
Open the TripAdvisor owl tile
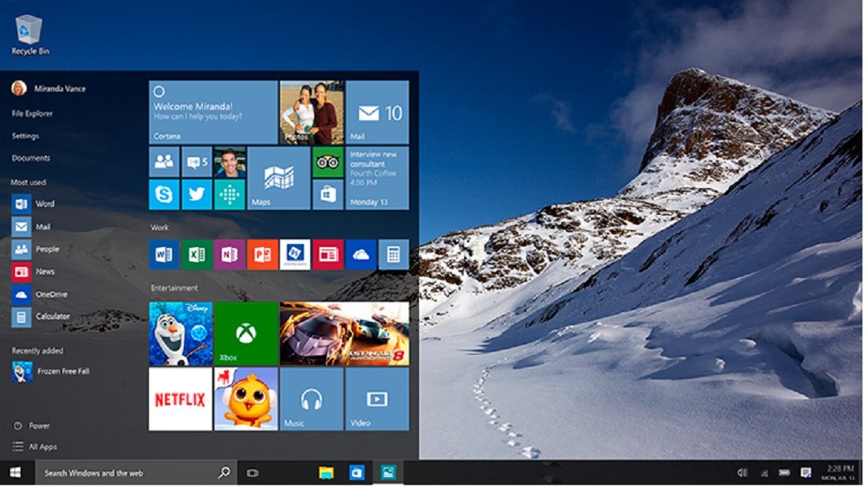click(x=327, y=161)
